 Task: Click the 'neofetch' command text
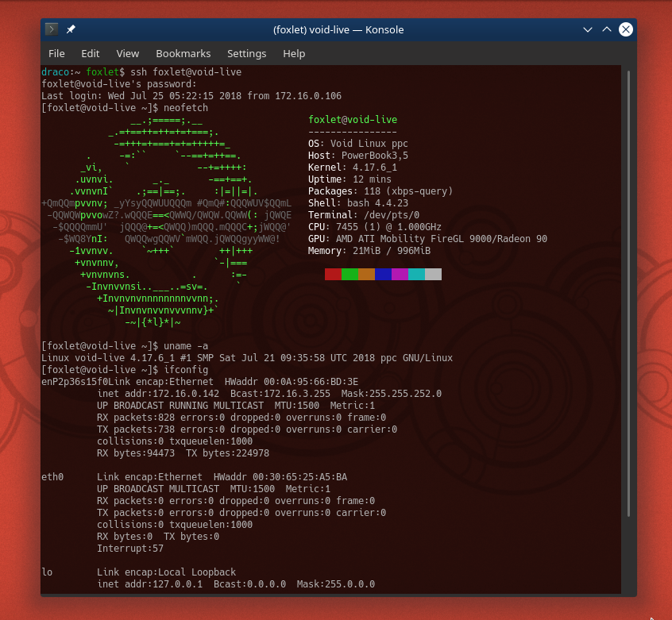click(x=186, y=108)
